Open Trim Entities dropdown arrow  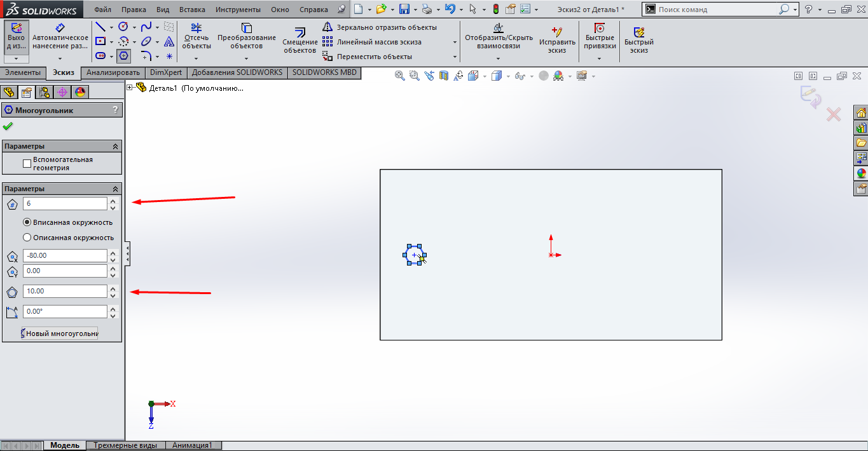[196, 58]
